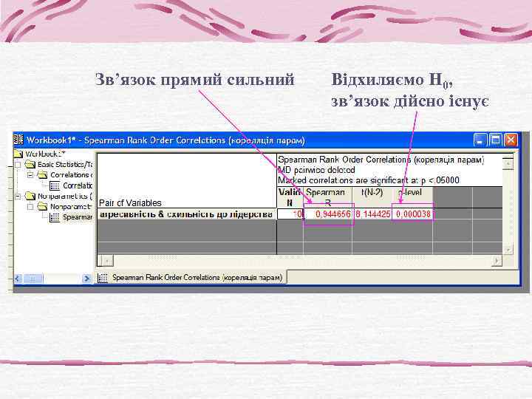
Task: Select Workbook1 tree root label
Action: [x=45, y=154]
